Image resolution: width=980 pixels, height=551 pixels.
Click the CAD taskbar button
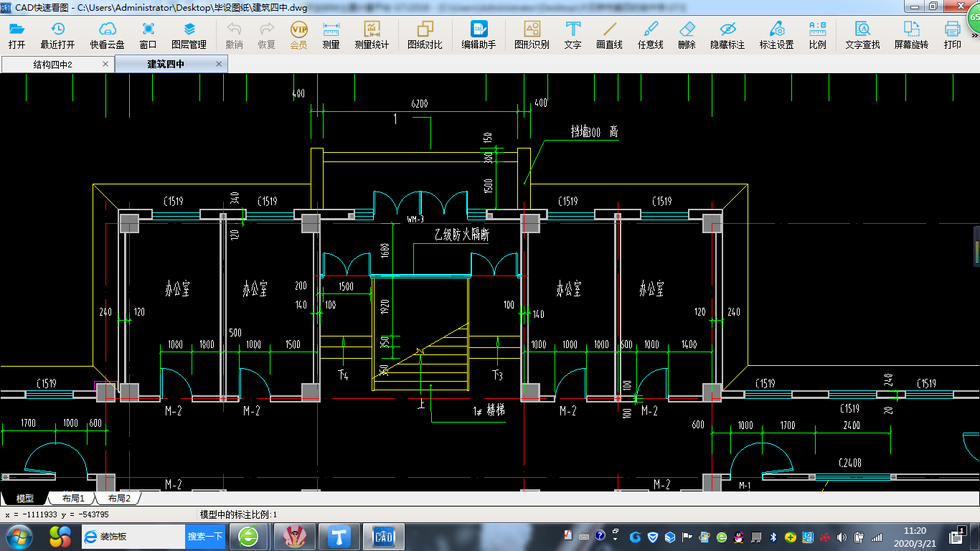(385, 536)
